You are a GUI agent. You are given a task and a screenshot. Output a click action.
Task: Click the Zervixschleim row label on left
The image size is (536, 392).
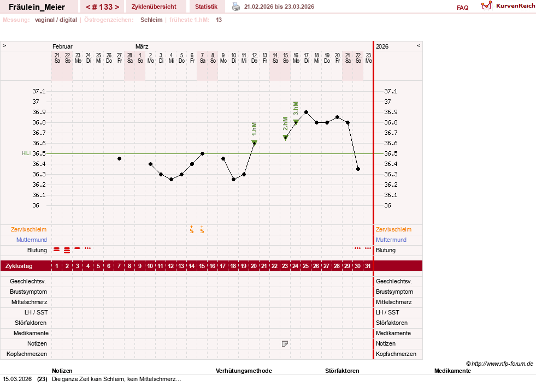29,229
